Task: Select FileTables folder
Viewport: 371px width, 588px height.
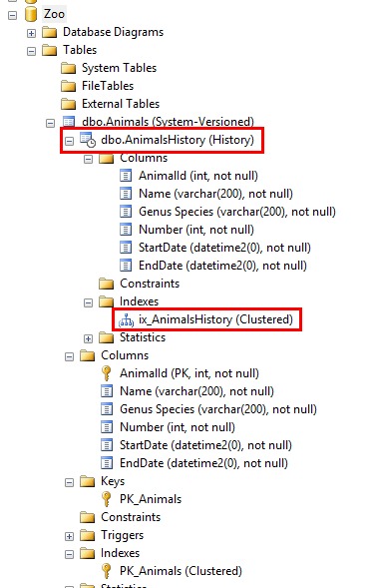Action: (x=108, y=86)
